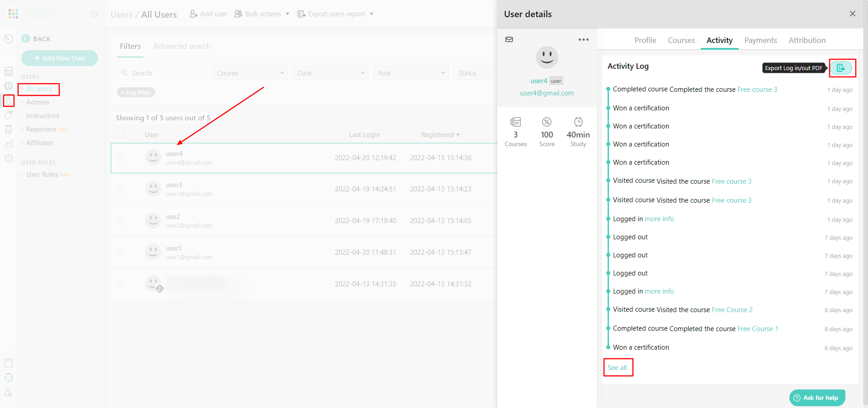Switch to the Payments tab
Screen dimensions: 868x408
coord(761,40)
